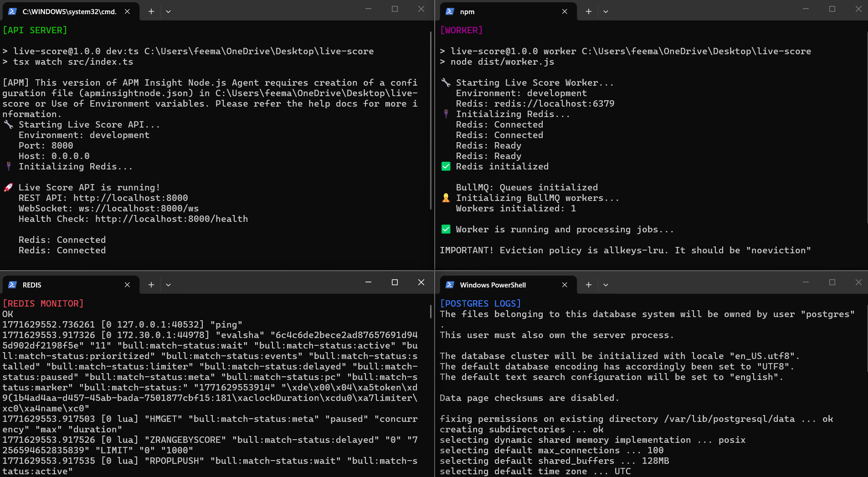Close the npm tab
The width and height of the screenshot is (868, 477).
565,11
